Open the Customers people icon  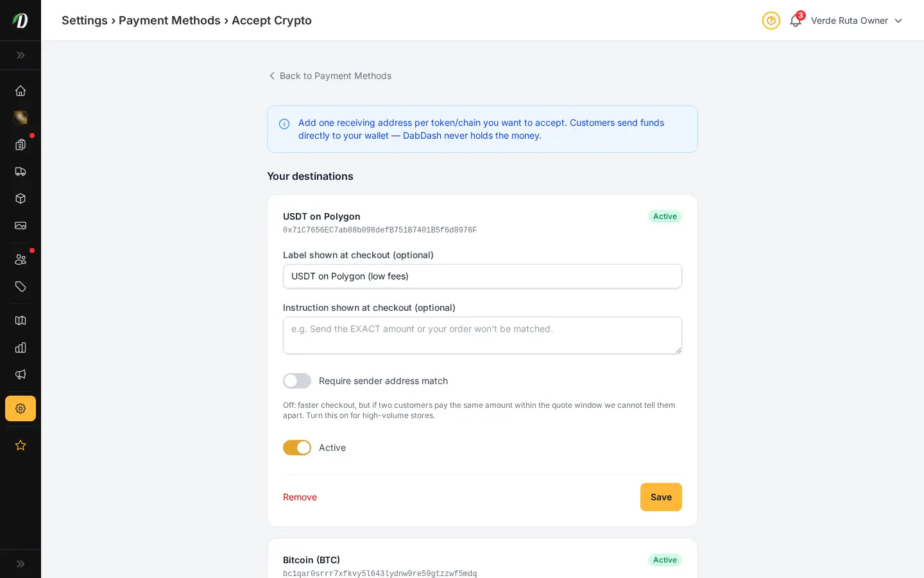[21, 259]
